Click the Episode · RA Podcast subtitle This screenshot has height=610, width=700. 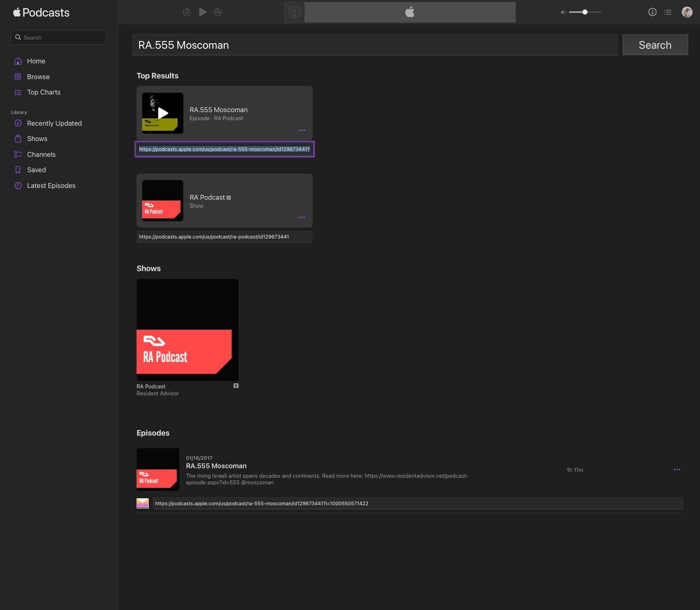[x=216, y=118]
